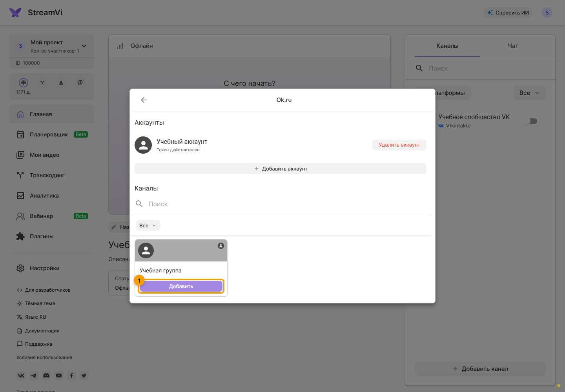Click the Добавить аккаунт button
Image resolution: width=565 pixels, height=392 pixels.
point(281,169)
